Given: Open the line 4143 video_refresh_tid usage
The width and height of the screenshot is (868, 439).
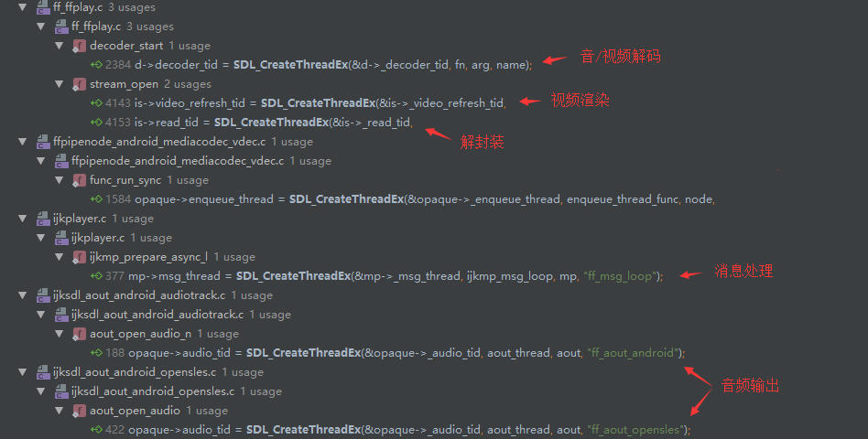Looking at the screenshot, I should click(x=298, y=103).
